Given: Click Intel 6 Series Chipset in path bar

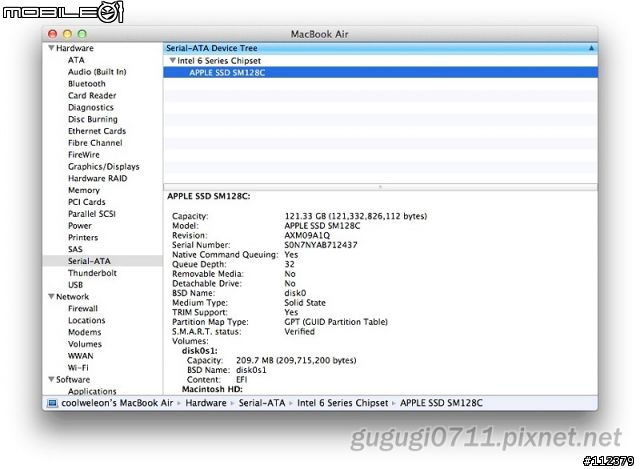Looking at the screenshot, I should (342, 403).
